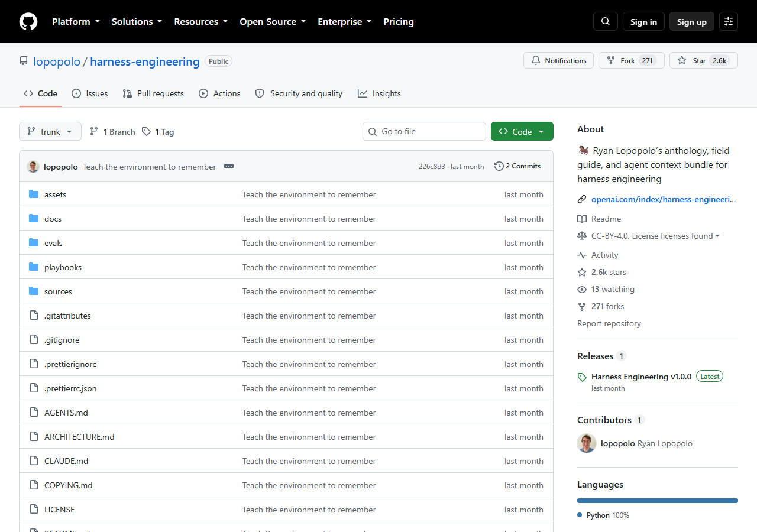Expand the license list dropdown arrow

pyautogui.click(x=717, y=236)
